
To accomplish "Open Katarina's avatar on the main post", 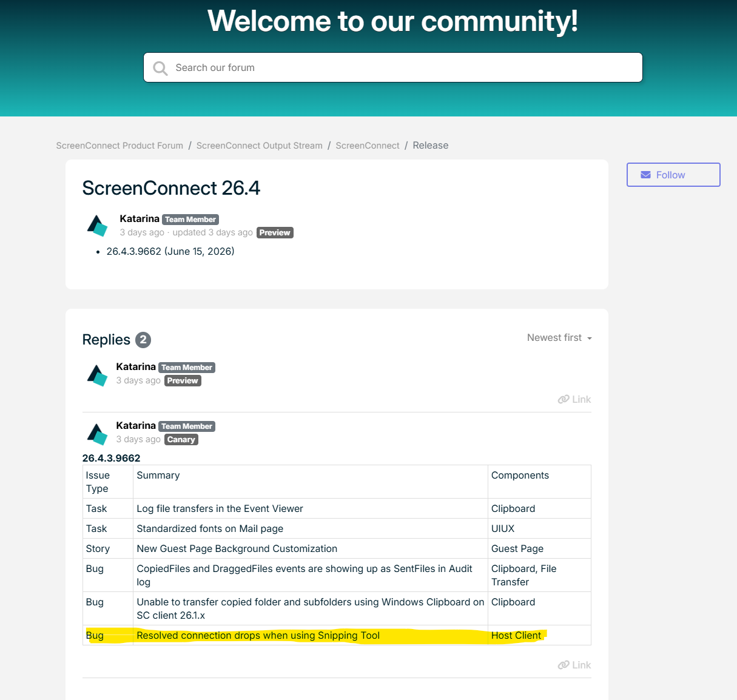I will tap(97, 226).
